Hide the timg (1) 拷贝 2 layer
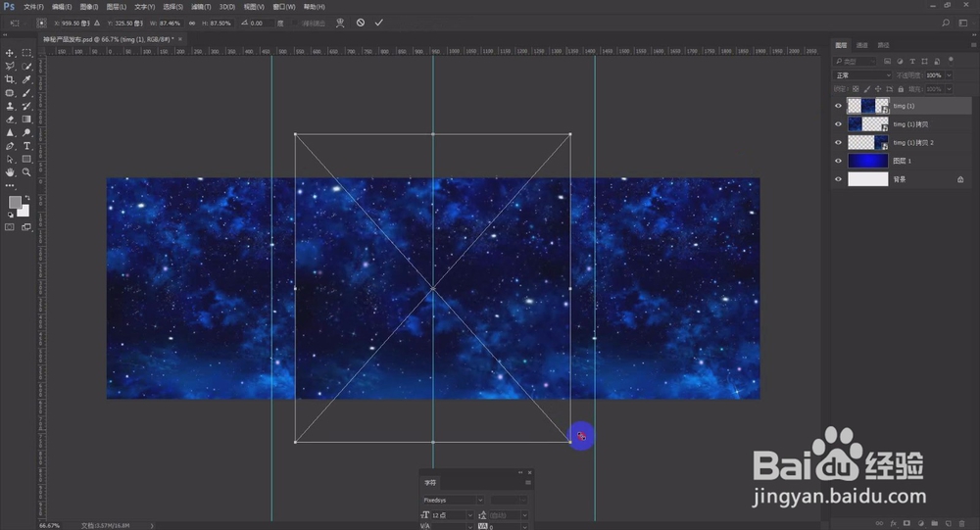This screenshot has height=530, width=980. (838, 142)
